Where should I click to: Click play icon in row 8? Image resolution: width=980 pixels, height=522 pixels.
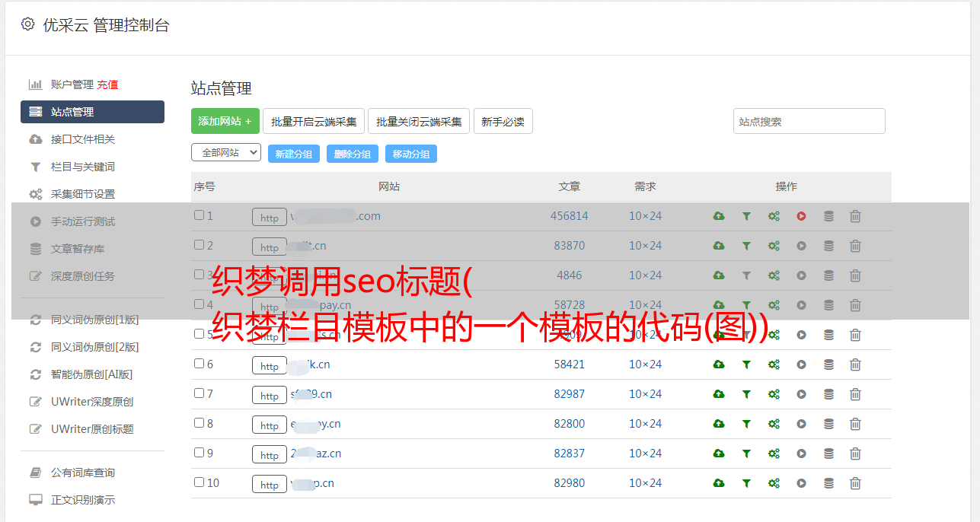801,424
